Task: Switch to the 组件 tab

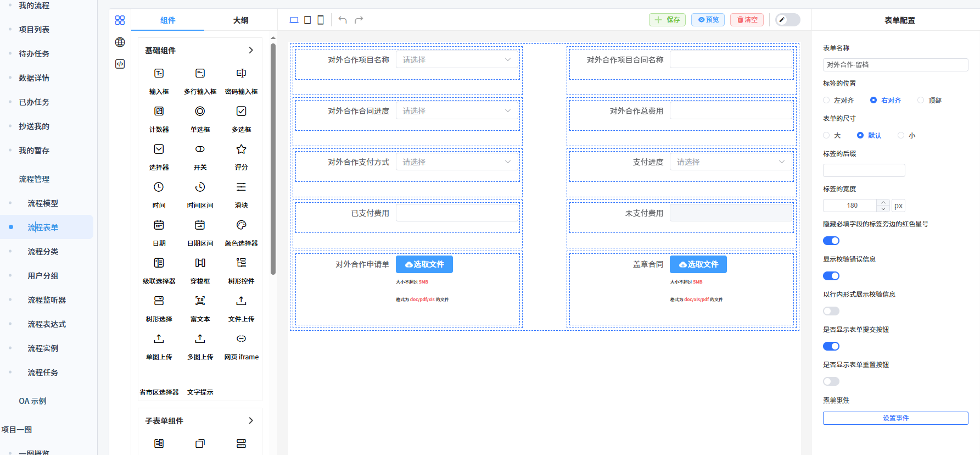Action: click(x=168, y=20)
